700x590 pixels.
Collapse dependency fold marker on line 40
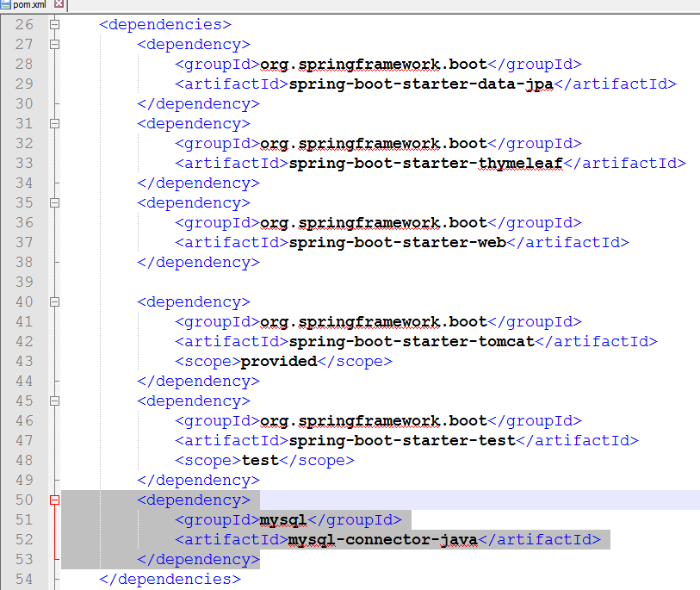pyautogui.click(x=54, y=302)
